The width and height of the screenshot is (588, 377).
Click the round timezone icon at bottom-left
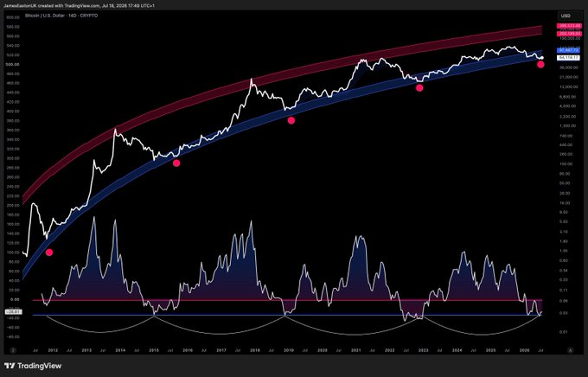pos(13,350)
